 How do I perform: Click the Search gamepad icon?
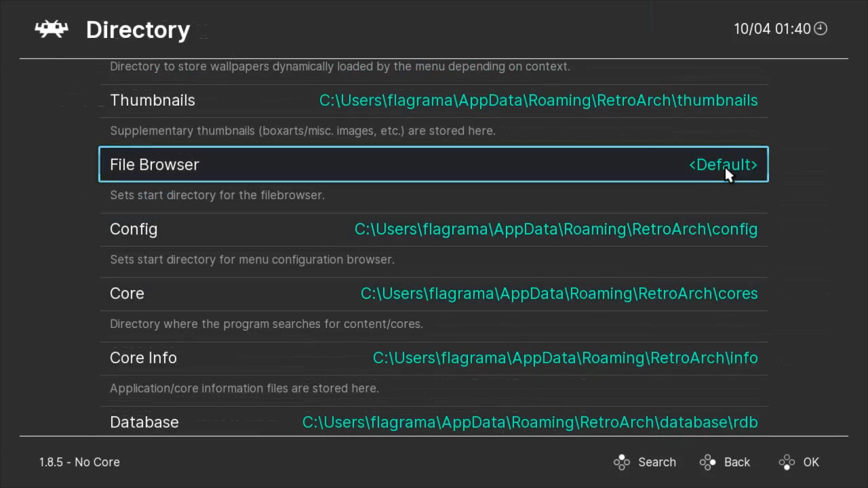coord(621,462)
